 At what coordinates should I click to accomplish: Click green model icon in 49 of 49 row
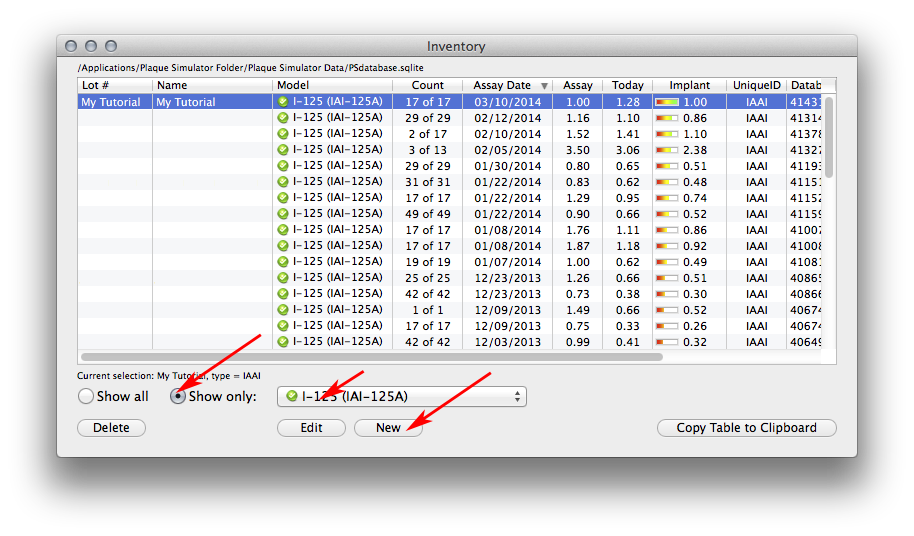(x=283, y=214)
